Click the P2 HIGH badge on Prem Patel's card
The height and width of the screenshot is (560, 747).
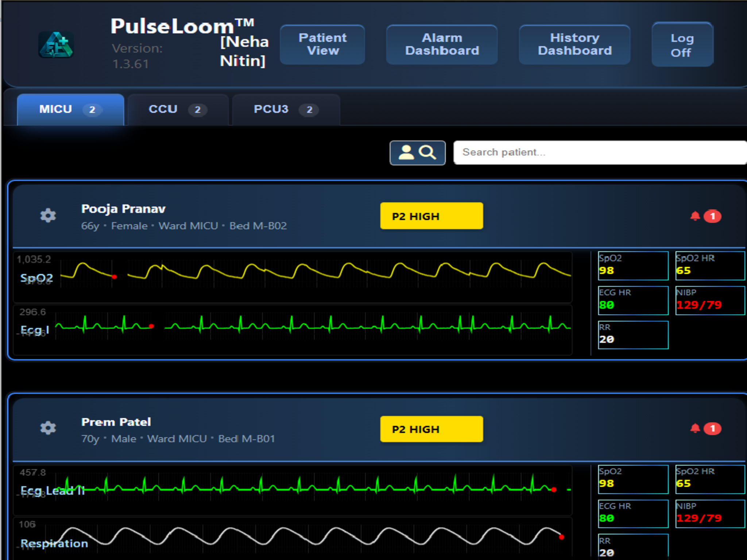point(431,429)
